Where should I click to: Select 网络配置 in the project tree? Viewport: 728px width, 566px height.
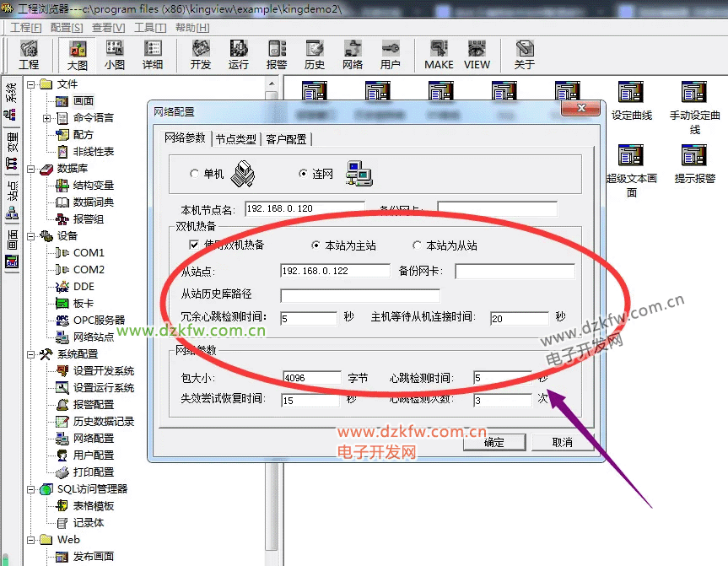tap(93, 439)
